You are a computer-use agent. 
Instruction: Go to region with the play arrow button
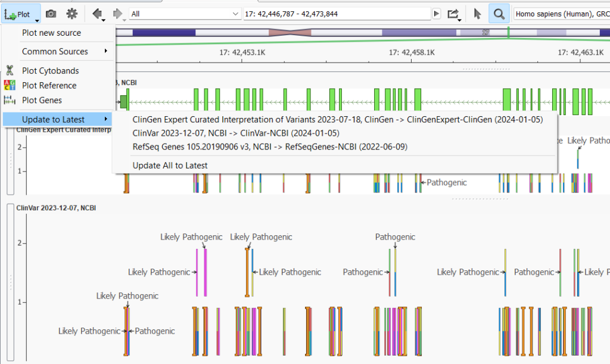[437, 14]
